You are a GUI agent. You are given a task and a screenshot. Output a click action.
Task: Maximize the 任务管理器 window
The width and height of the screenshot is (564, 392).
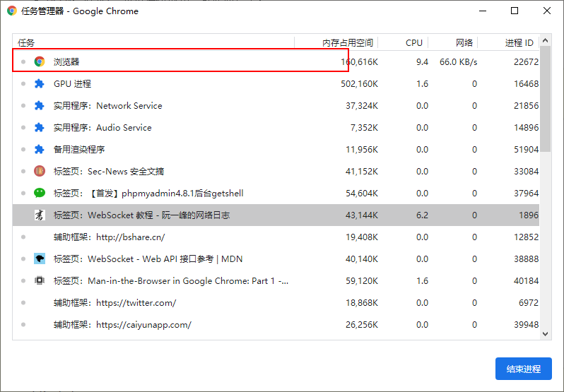click(x=515, y=11)
